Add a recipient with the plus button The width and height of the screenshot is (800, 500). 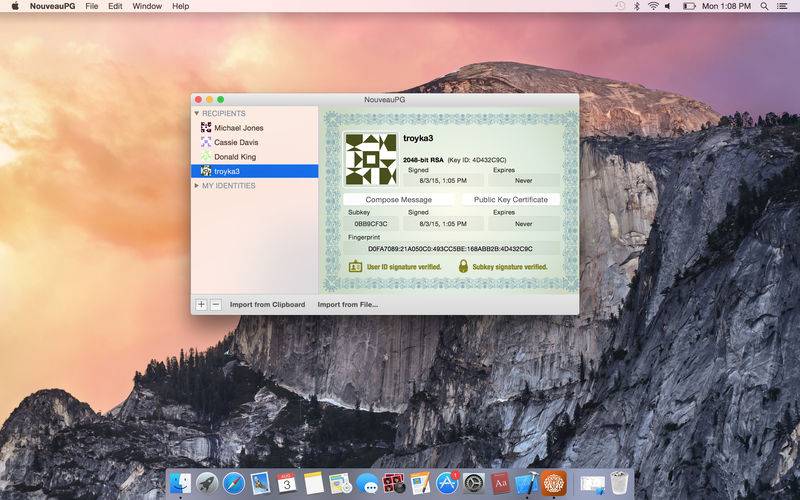201,305
